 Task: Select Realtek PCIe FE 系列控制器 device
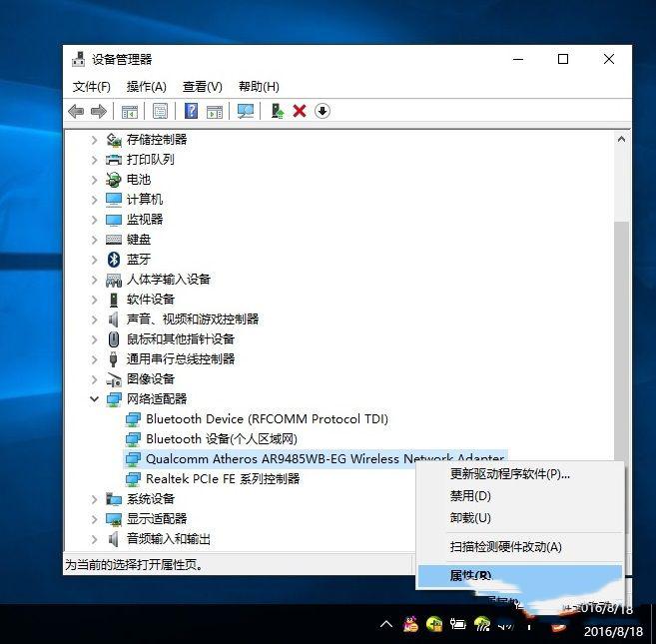point(223,478)
